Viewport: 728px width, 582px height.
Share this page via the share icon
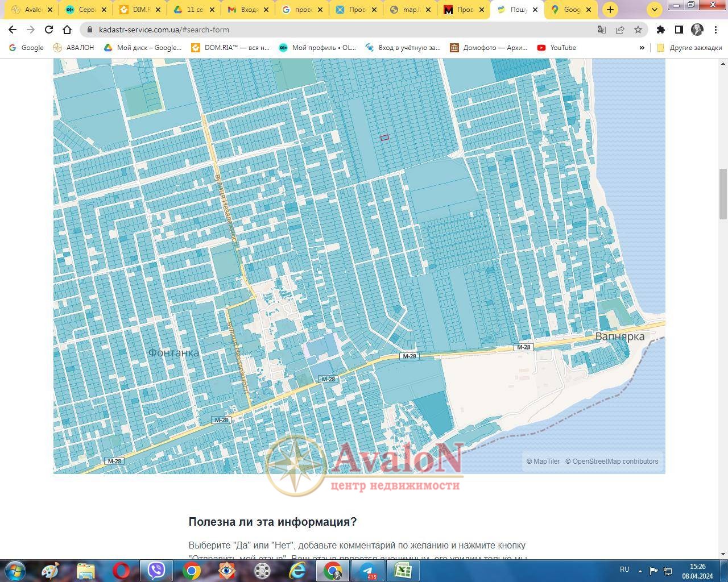(x=620, y=30)
